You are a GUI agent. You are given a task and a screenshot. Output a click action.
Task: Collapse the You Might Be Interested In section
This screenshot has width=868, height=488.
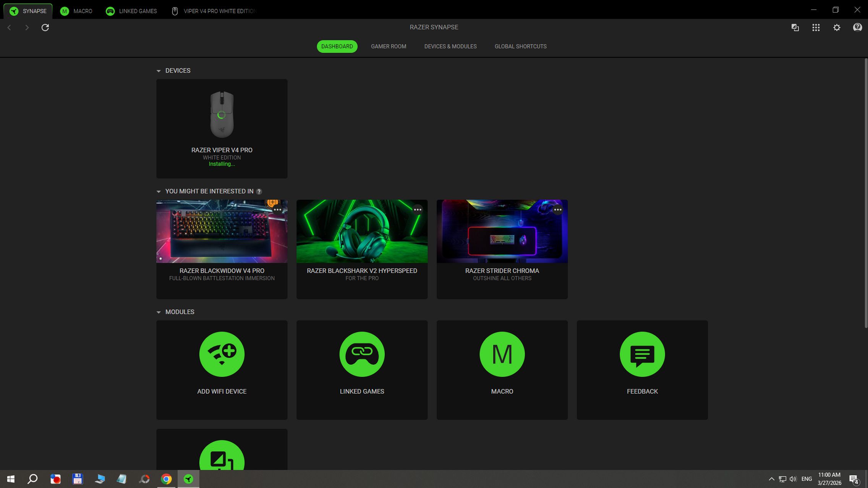[x=159, y=192]
